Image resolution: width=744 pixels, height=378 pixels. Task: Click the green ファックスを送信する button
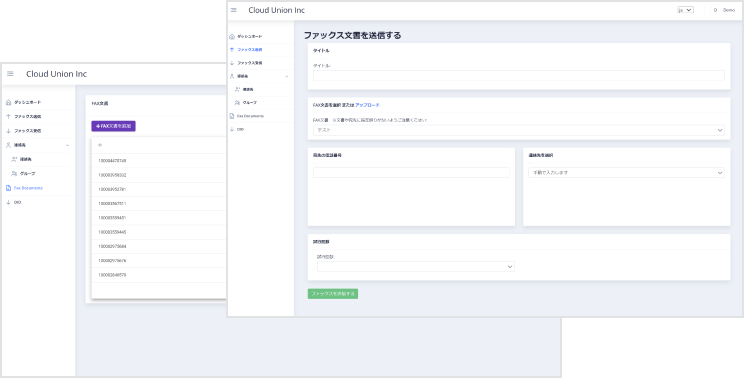[333, 294]
